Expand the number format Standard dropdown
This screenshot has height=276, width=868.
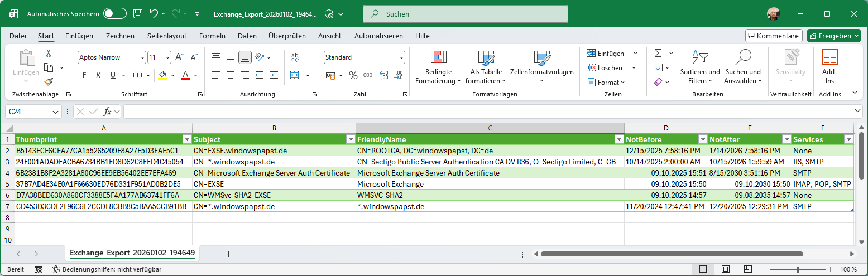click(x=401, y=57)
